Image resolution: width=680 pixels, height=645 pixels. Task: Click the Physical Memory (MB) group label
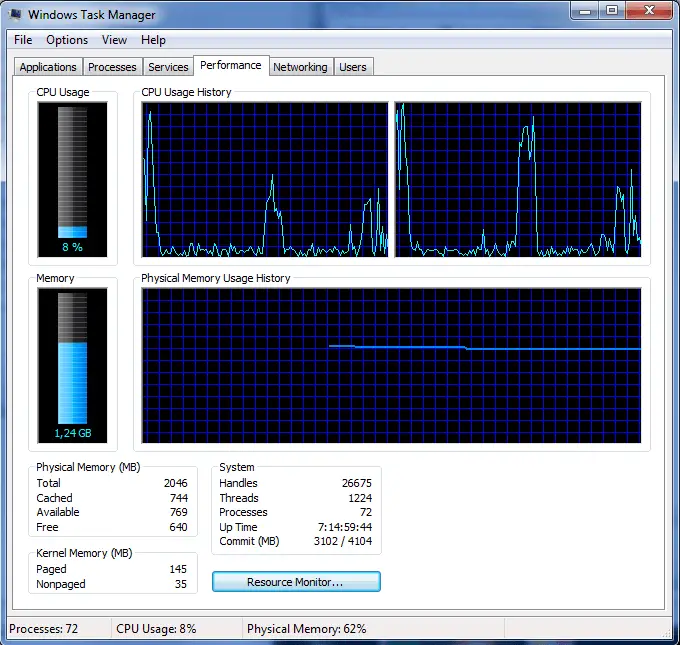pos(88,467)
